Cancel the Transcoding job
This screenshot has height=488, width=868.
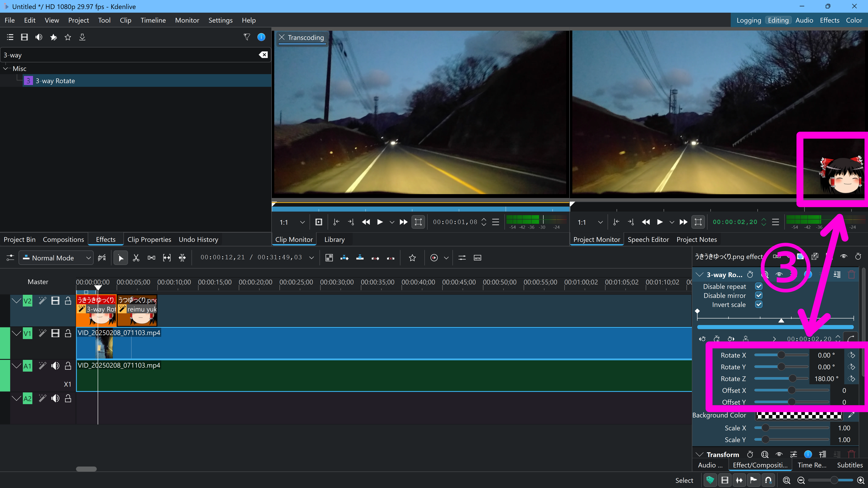click(282, 37)
